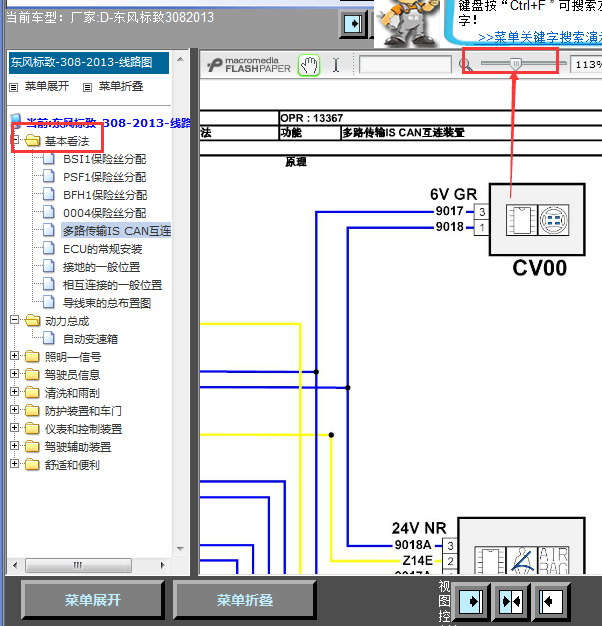
Task: Click the 动力总成 folder icon
Action: click(33, 321)
